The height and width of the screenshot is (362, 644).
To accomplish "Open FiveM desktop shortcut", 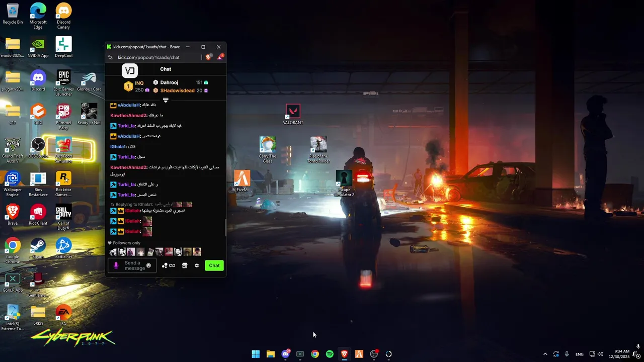I will tap(242, 181).
